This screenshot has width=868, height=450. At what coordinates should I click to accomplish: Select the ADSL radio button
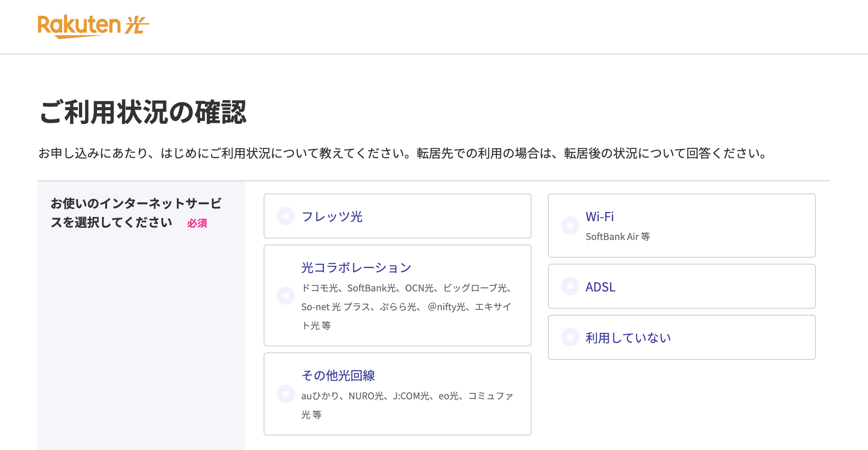570,286
